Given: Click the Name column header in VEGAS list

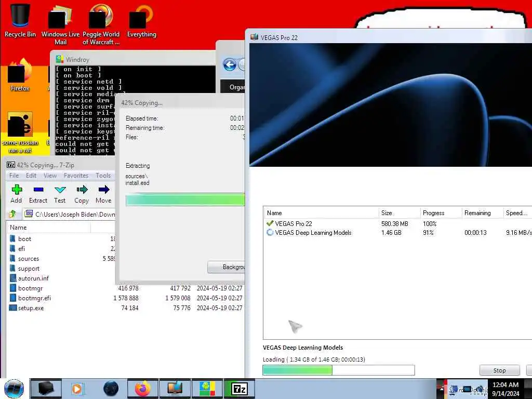Looking at the screenshot, I should (x=321, y=212).
